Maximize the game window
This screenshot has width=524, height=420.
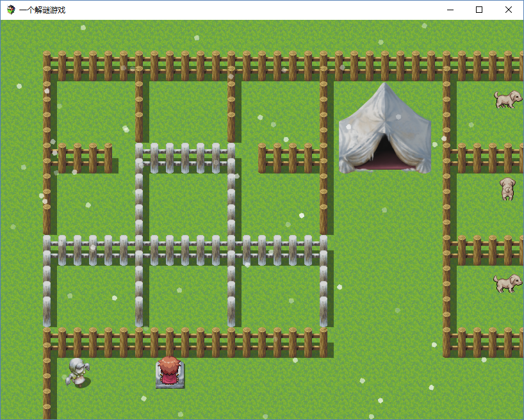click(x=479, y=10)
